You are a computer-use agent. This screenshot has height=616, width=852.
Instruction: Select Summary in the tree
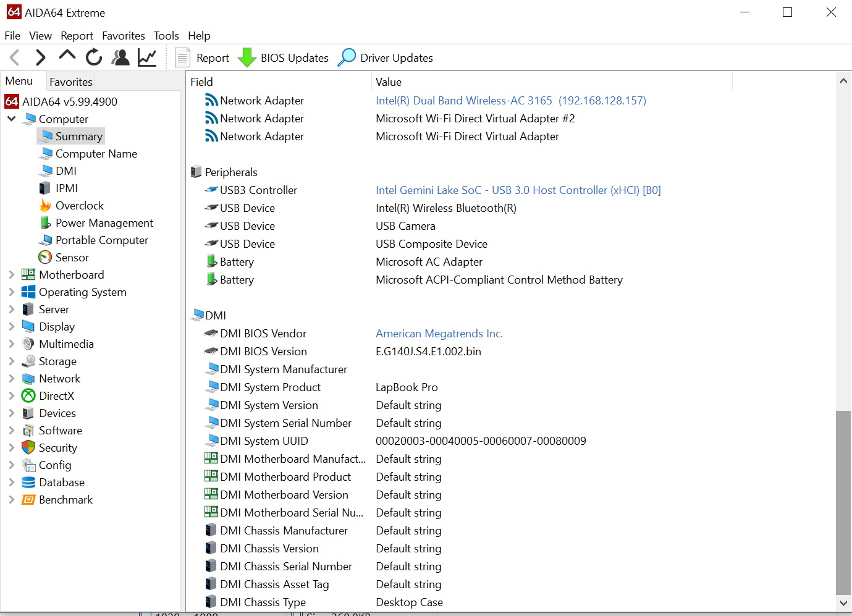click(78, 136)
